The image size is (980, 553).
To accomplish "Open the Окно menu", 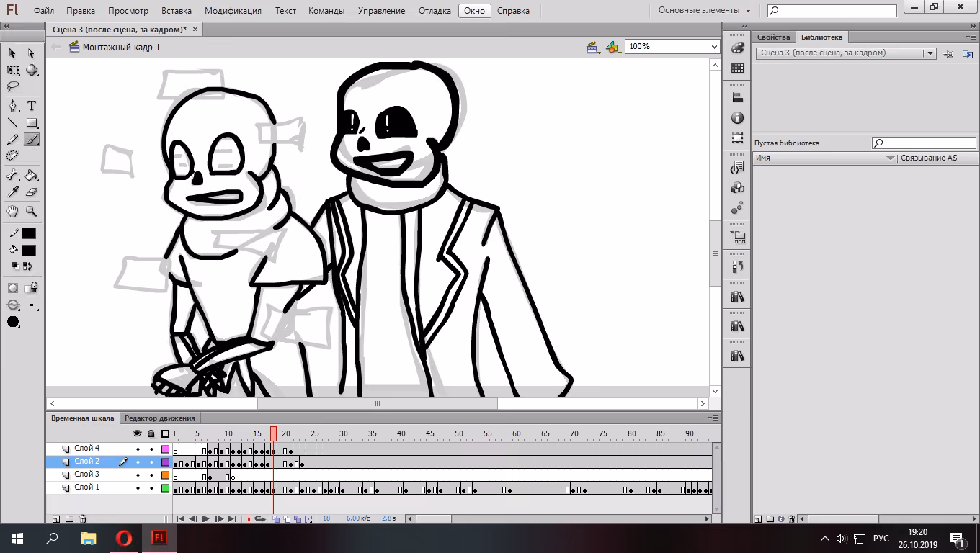I will click(474, 11).
